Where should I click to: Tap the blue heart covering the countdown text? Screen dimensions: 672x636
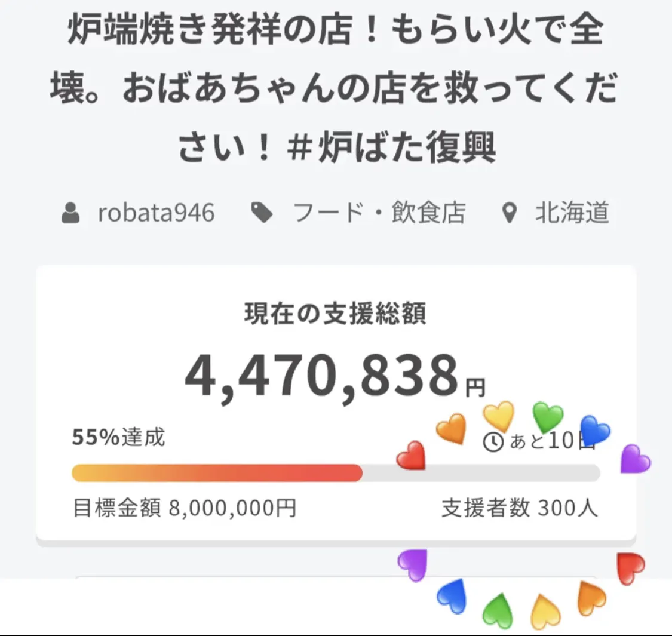tap(595, 430)
